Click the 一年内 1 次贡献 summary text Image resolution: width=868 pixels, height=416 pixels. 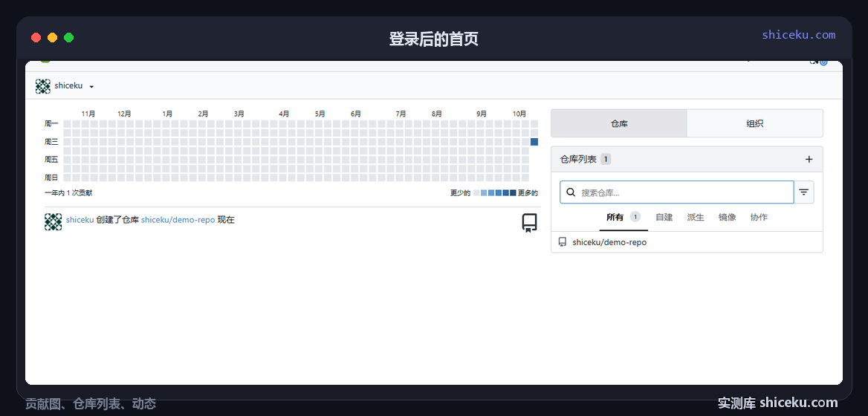click(x=68, y=193)
